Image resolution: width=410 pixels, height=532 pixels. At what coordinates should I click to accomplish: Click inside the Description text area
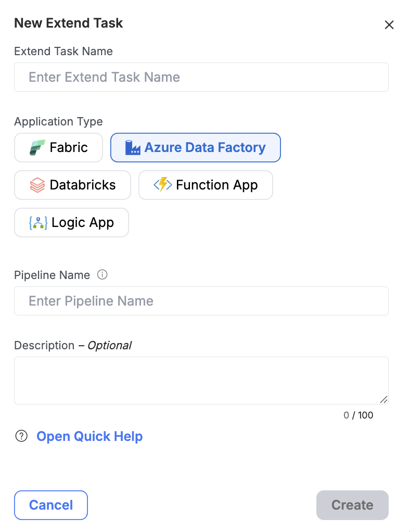(x=201, y=381)
